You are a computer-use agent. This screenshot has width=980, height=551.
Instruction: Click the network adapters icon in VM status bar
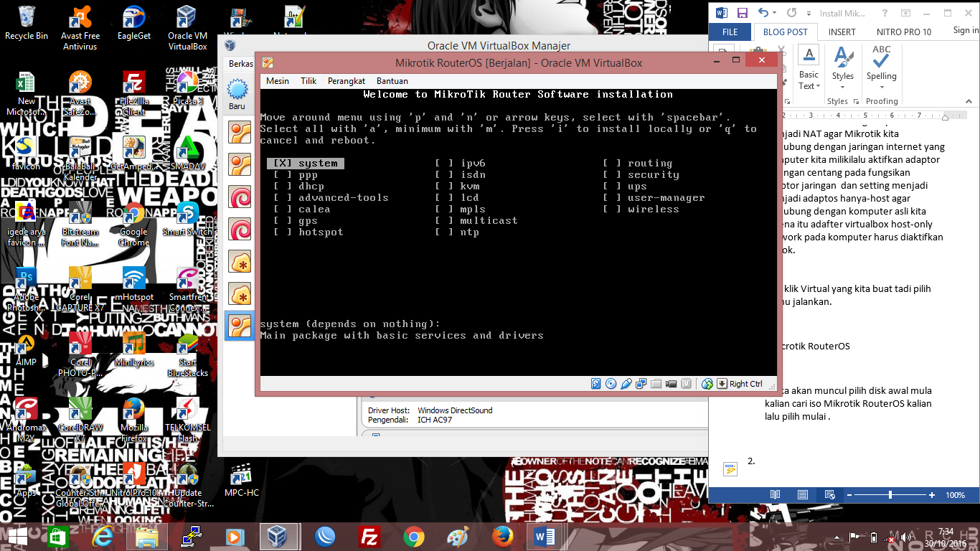pos(641,384)
